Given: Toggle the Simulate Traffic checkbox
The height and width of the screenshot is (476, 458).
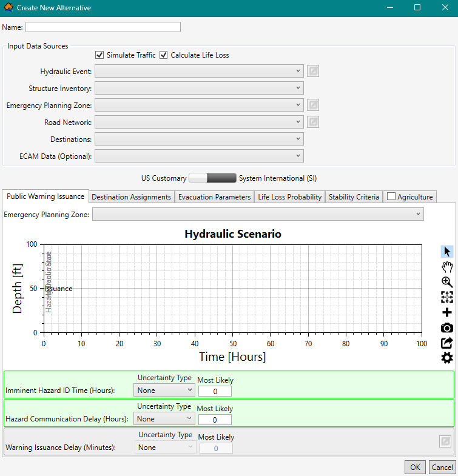Looking at the screenshot, I should click(99, 55).
